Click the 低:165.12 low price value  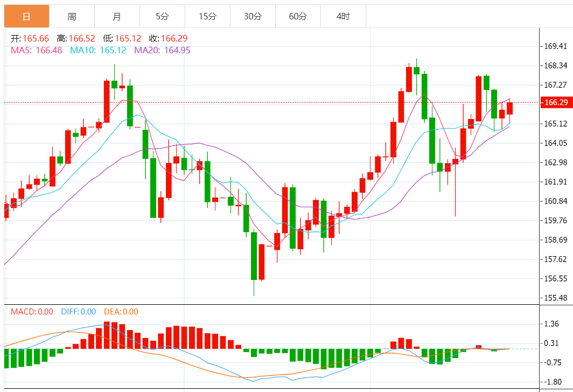[122, 38]
